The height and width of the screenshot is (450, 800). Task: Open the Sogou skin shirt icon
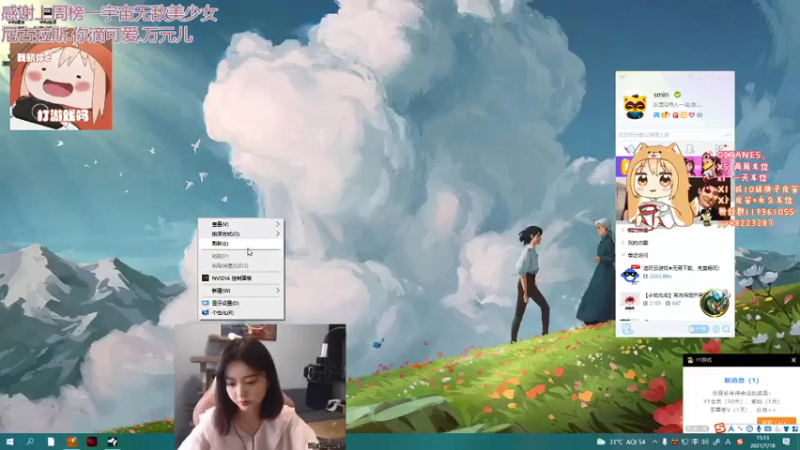click(786, 429)
